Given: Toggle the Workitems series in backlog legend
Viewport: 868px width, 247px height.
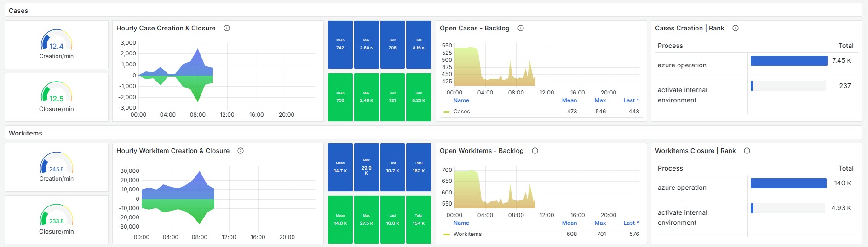Looking at the screenshot, I should [467, 234].
